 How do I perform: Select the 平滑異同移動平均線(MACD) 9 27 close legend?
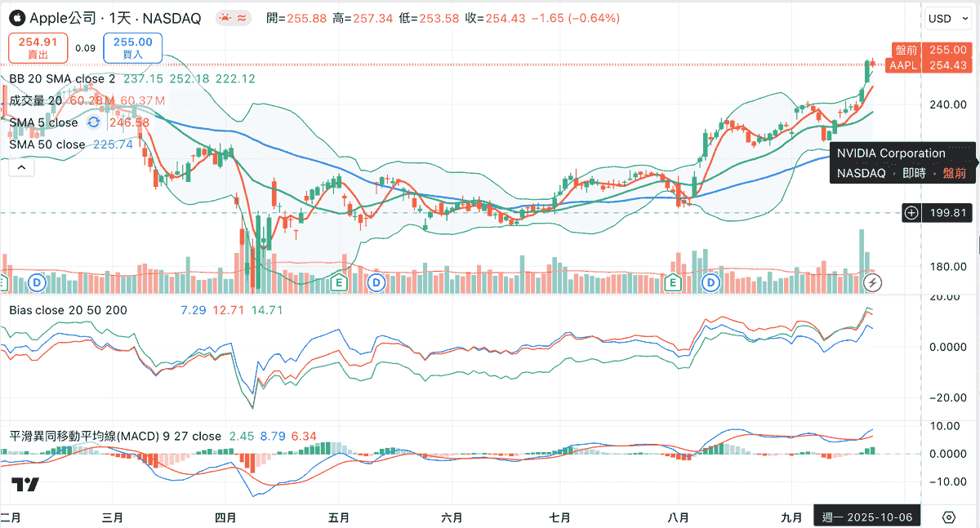(115, 436)
